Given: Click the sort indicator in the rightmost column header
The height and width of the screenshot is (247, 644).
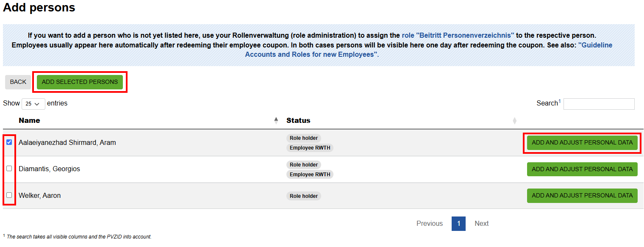Looking at the screenshot, I should point(514,121).
